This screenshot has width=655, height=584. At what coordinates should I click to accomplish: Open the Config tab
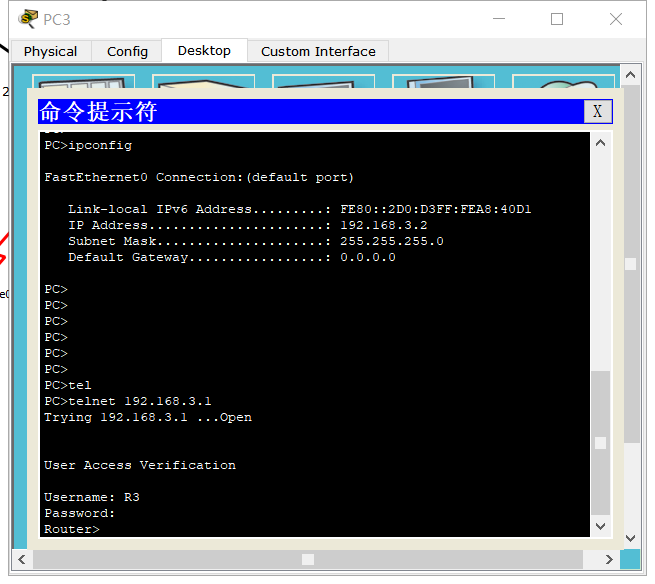click(x=127, y=51)
